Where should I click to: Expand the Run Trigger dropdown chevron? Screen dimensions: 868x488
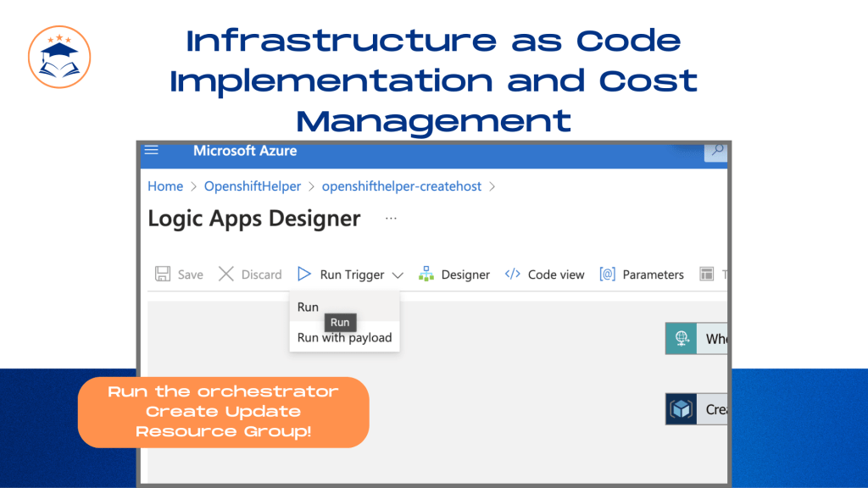(x=398, y=275)
